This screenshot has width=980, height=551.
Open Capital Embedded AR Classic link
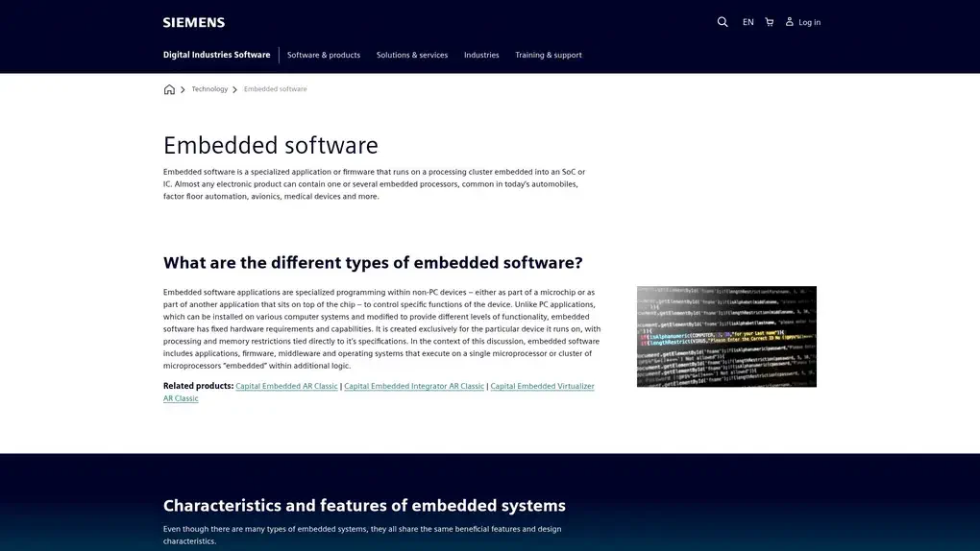coord(286,386)
